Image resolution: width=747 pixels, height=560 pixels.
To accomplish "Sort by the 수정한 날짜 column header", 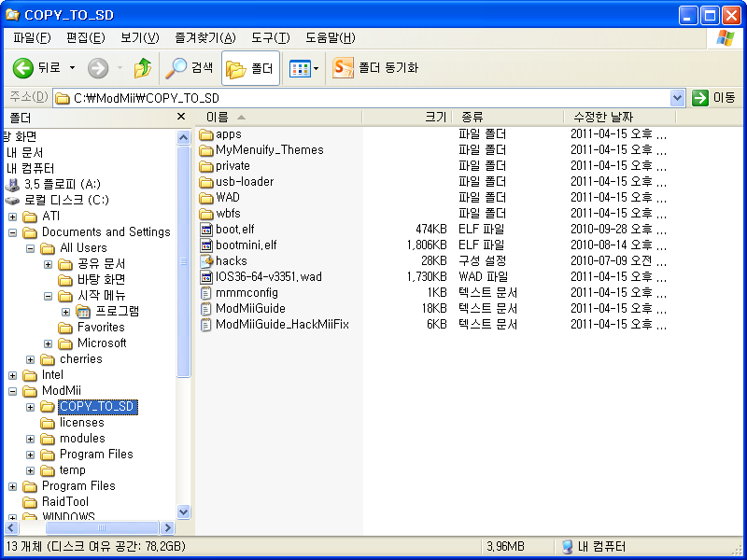I will pos(619,117).
